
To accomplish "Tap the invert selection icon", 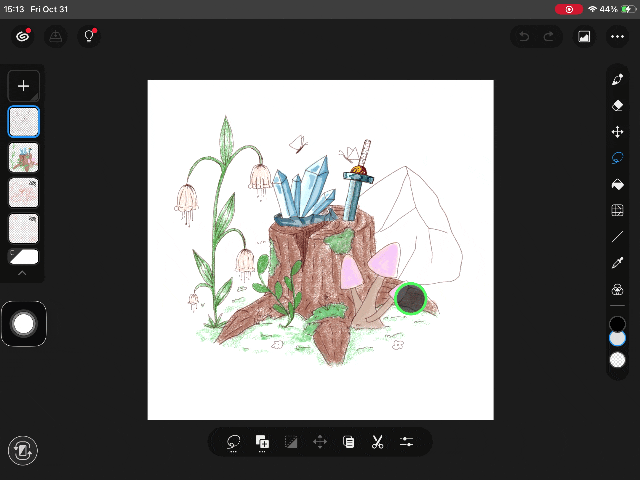I will click(x=291, y=442).
